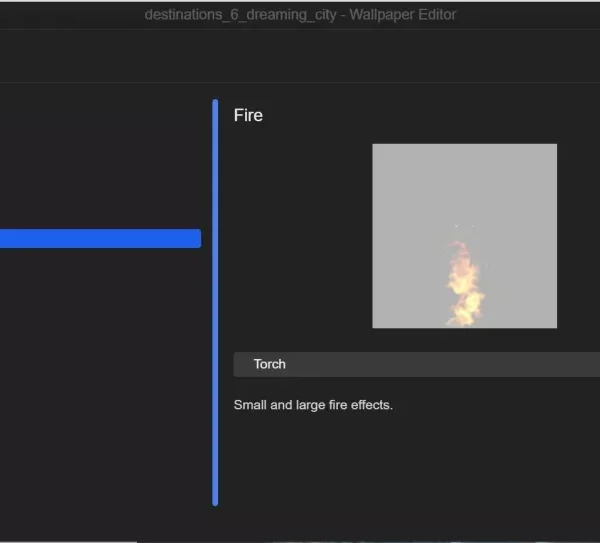Image resolution: width=600 pixels, height=543 pixels.
Task: Click empty list area above highlighted row
Action: 100,160
